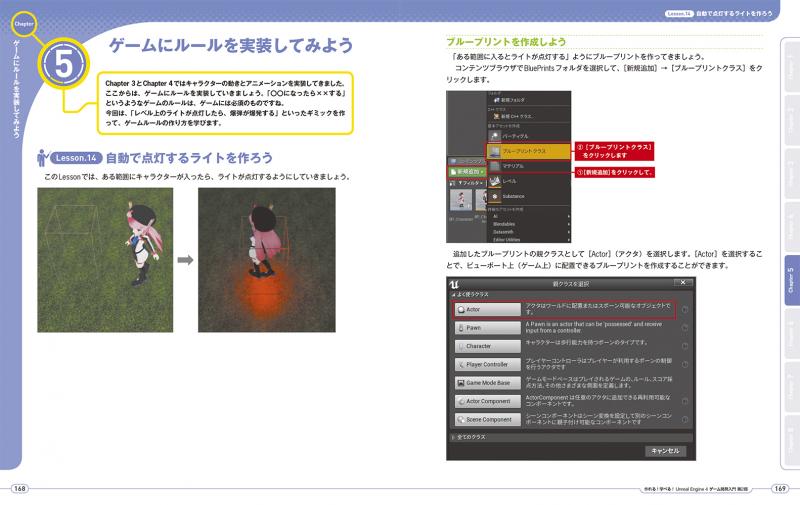Click page number 168
Screen dimensions: 800x505
tap(19, 488)
